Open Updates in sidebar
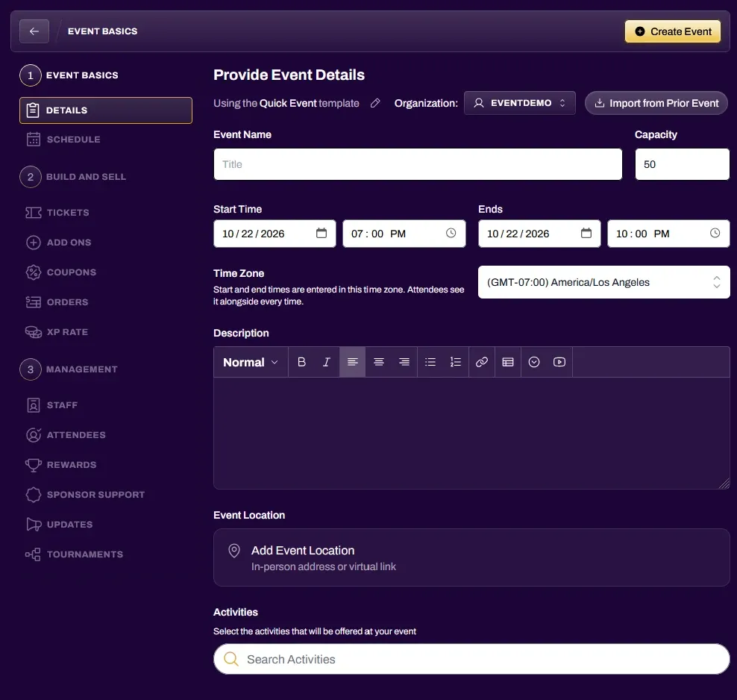This screenshot has width=737, height=700. [59, 525]
